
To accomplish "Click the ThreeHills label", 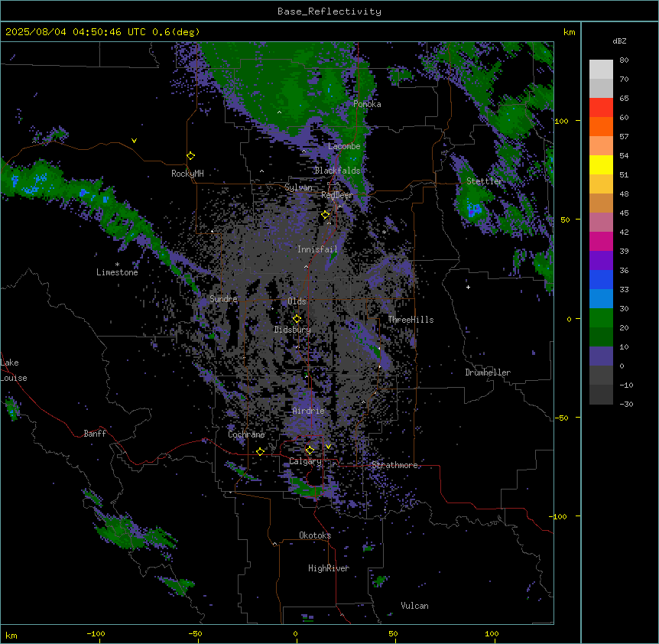I will (x=411, y=320).
